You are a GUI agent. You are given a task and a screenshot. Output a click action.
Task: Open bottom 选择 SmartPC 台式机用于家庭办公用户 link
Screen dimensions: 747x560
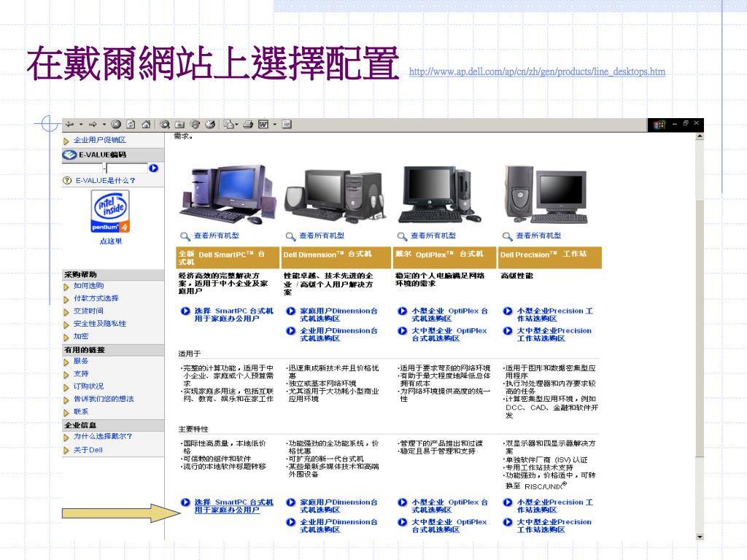(233, 506)
